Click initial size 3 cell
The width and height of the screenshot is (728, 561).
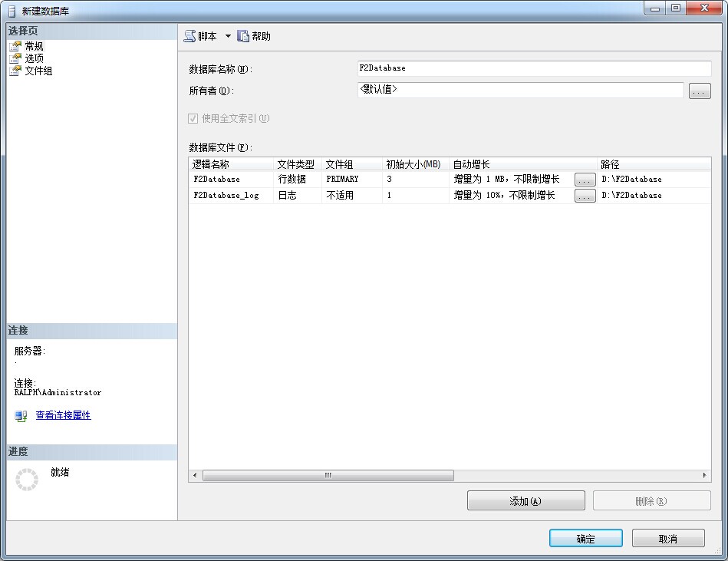click(416, 180)
